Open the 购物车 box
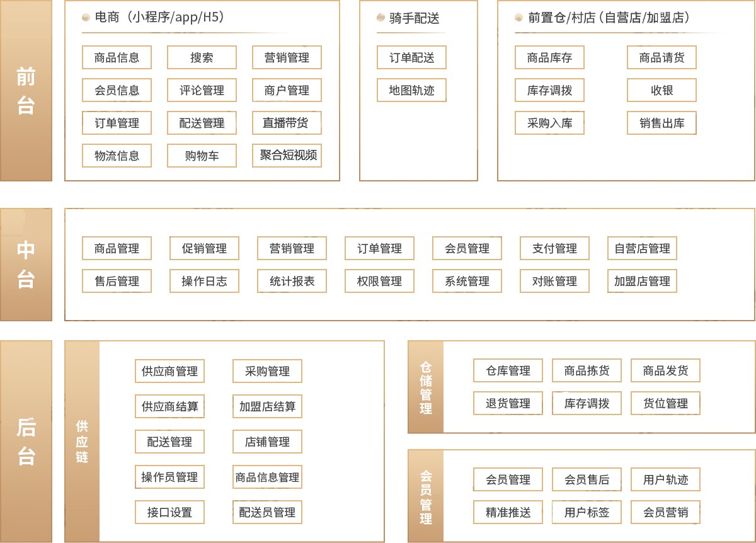Image resolution: width=756 pixels, height=543 pixels. [202, 156]
